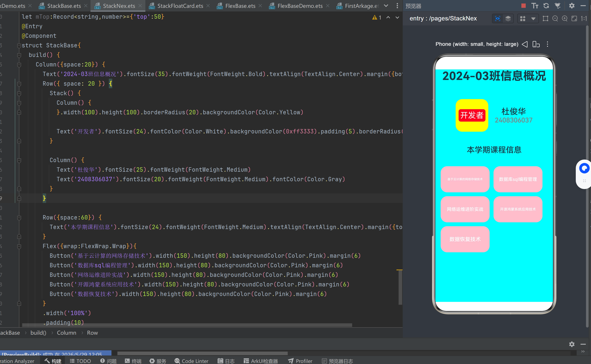591x364 pixels.
Task: Collapse the Stack() fold marker
Action: [x=19, y=93]
